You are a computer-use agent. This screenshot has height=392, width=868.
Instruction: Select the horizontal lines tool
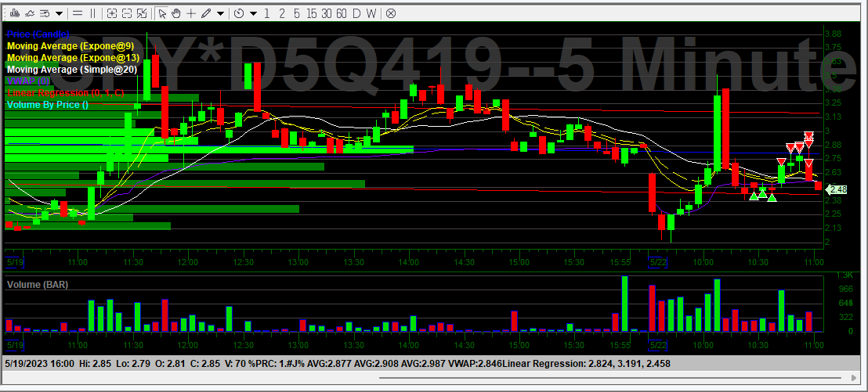click(x=78, y=13)
